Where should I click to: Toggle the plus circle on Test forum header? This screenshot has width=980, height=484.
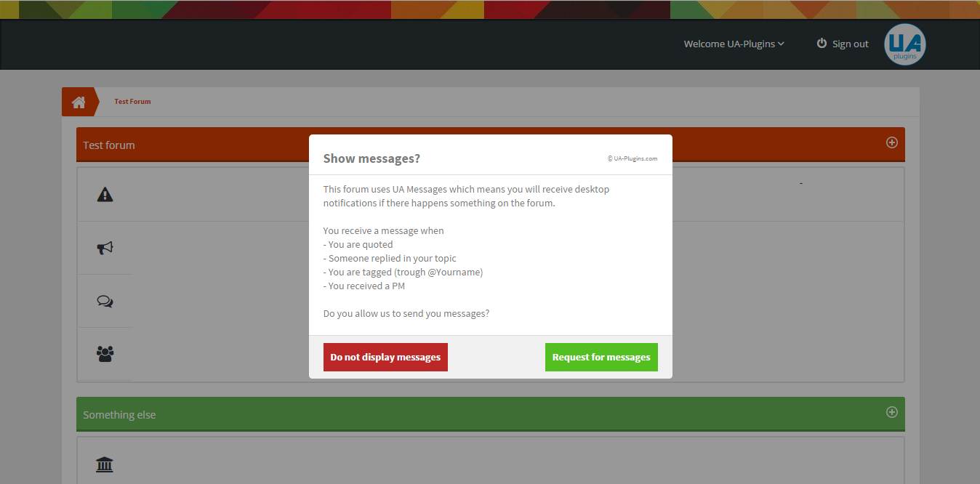tap(891, 142)
